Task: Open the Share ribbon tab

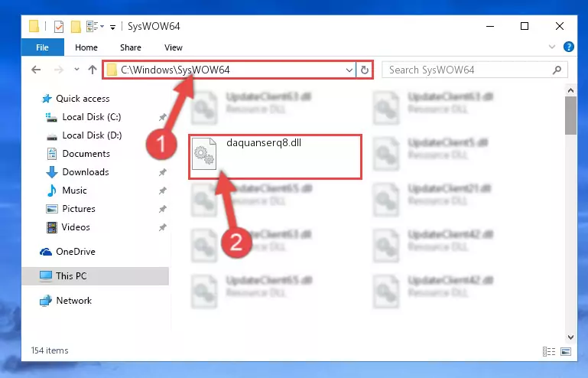Action: point(131,47)
